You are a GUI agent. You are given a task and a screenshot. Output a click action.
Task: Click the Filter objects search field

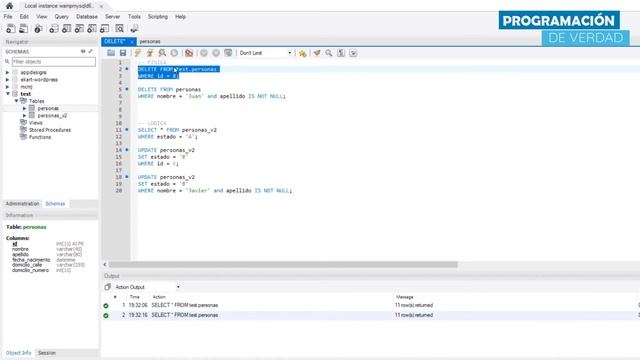tap(53, 62)
